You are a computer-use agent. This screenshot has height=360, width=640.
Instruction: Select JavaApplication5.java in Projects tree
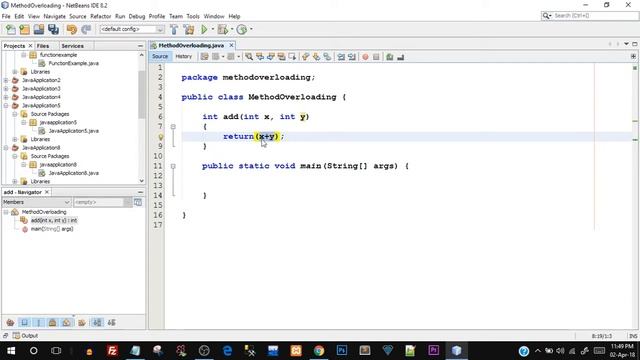pyautogui.click(x=73, y=131)
